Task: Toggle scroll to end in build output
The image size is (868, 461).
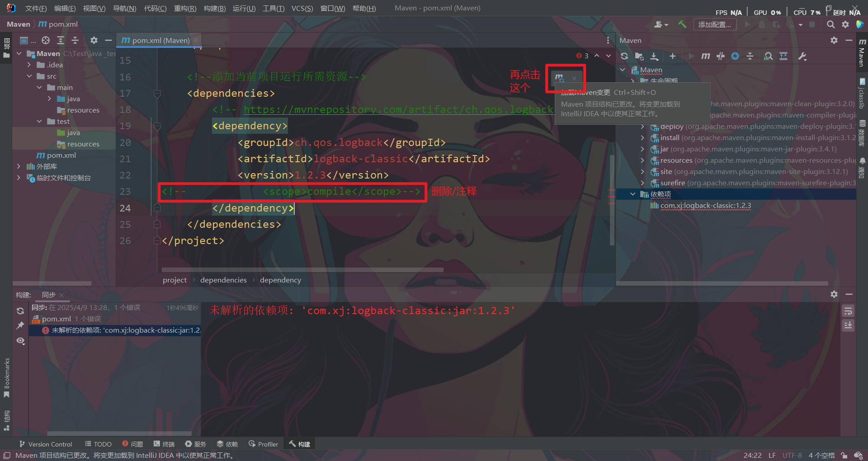Action: coord(848,325)
